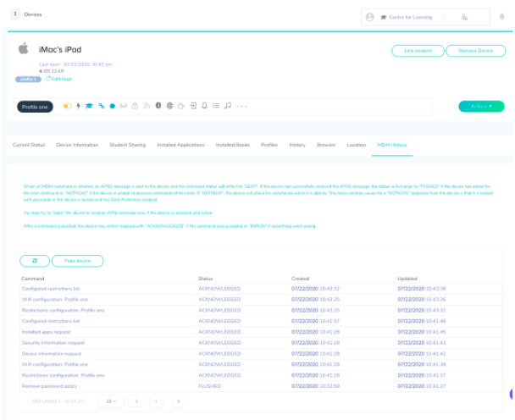The image size is (515, 420).
Task: Click the three-dash more icon
Action: pos(241,107)
